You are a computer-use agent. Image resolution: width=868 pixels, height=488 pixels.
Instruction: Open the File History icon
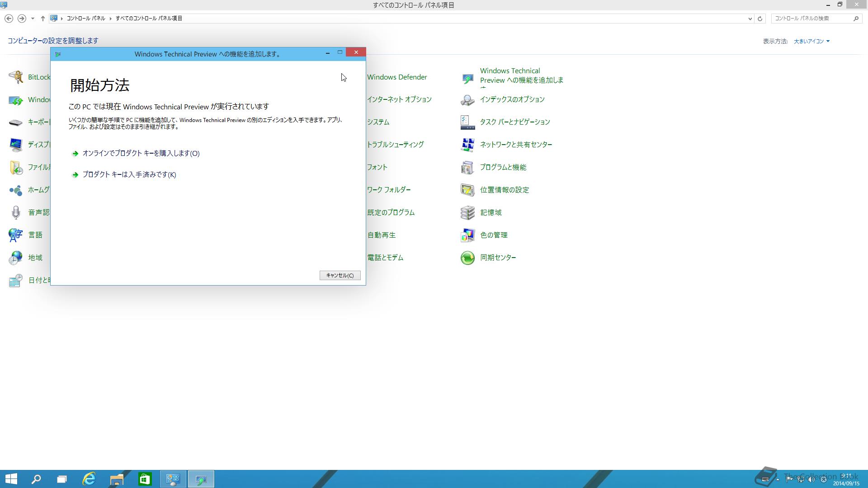pos(16,167)
